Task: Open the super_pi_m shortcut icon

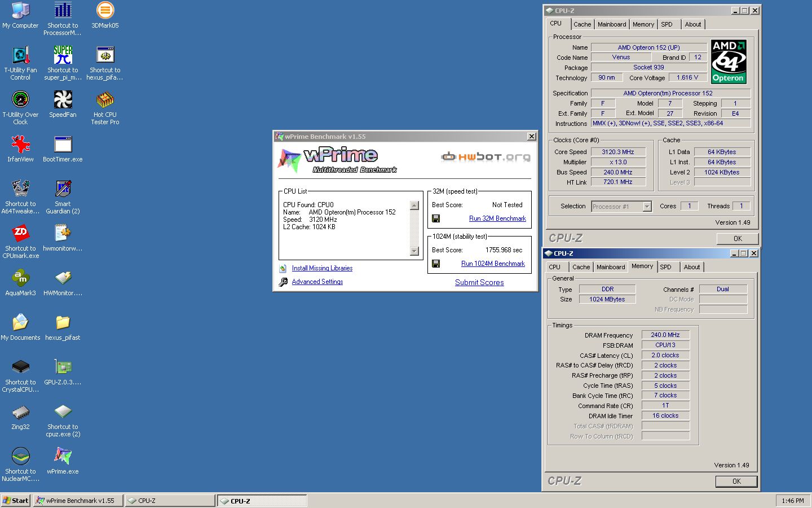Action: coord(63,55)
